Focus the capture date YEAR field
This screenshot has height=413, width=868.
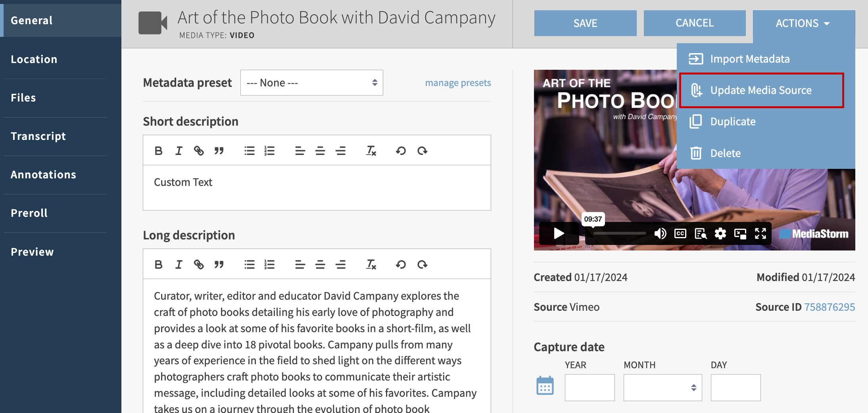(590, 388)
